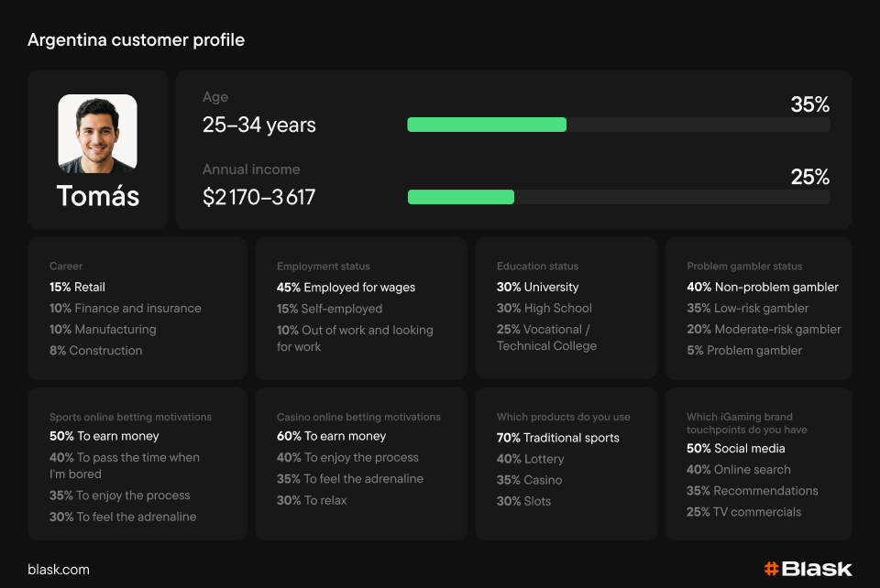Viewport: 880px width, 588px height.
Task: Click 70% Traditional sports product
Action: click(557, 438)
